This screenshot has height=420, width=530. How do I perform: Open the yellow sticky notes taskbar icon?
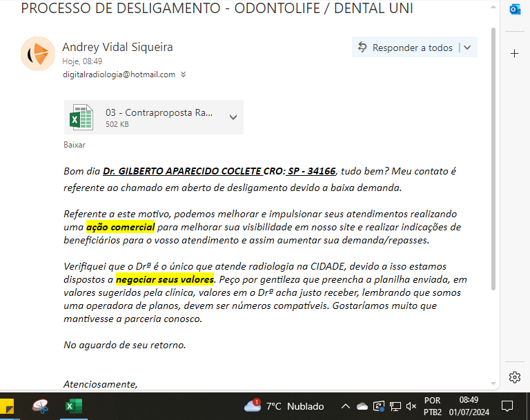coord(7,406)
